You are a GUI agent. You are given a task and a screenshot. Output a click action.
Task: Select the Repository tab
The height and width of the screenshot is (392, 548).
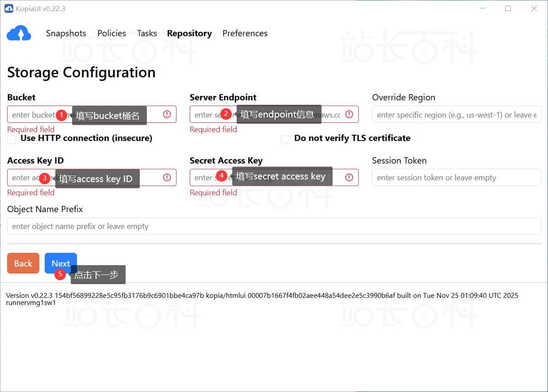pos(189,33)
